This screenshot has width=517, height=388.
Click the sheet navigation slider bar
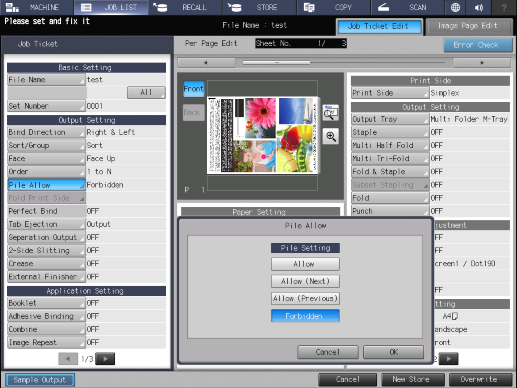[x=344, y=63]
